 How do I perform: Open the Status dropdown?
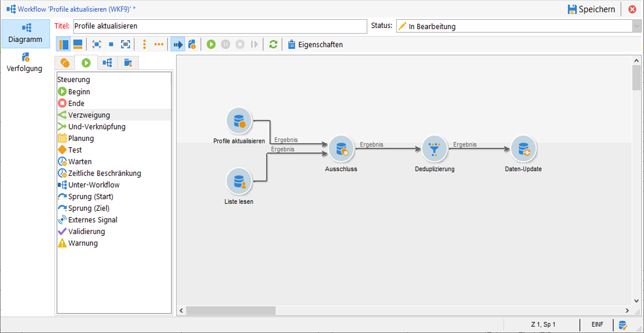637,27
